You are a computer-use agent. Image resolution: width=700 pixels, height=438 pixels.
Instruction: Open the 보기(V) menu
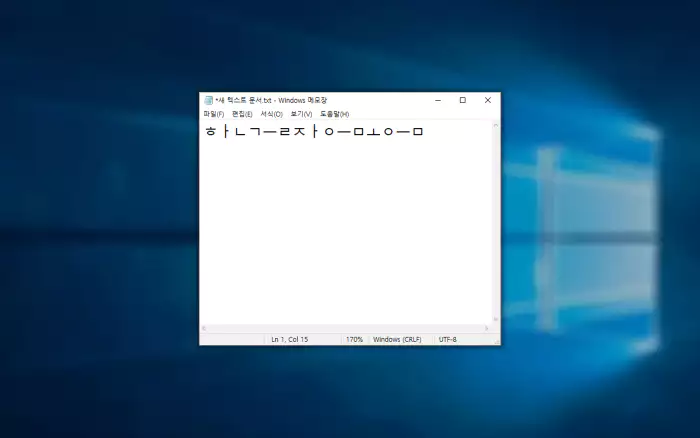(301, 114)
